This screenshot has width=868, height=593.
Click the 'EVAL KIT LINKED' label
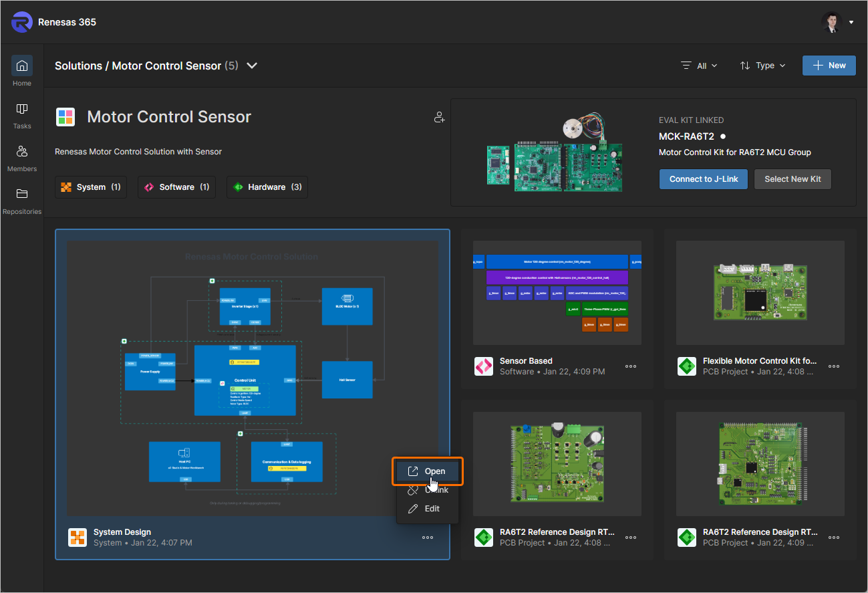tap(692, 120)
